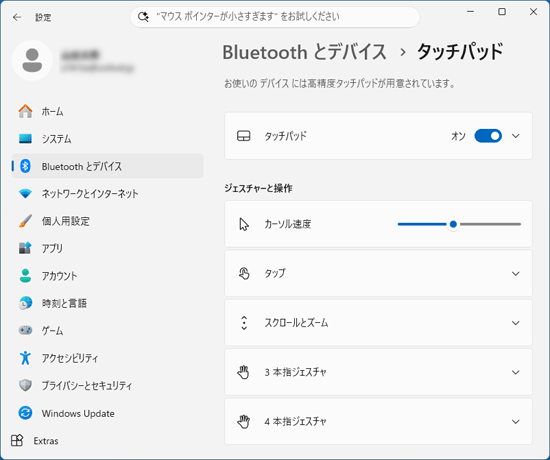Viewport: 550px width, 460px height.
Task: Select ネットワークとインターネット category
Action: [x=108, y=193]
